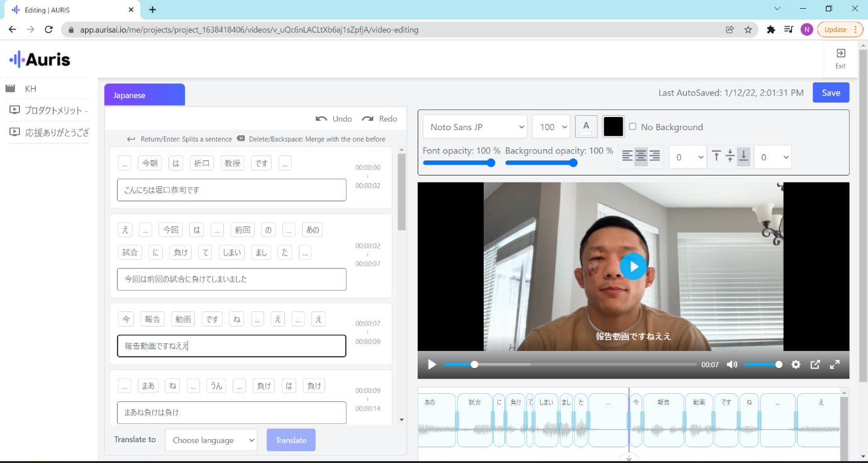
Task: Open video player settings gear
Action: click(796, 364)
